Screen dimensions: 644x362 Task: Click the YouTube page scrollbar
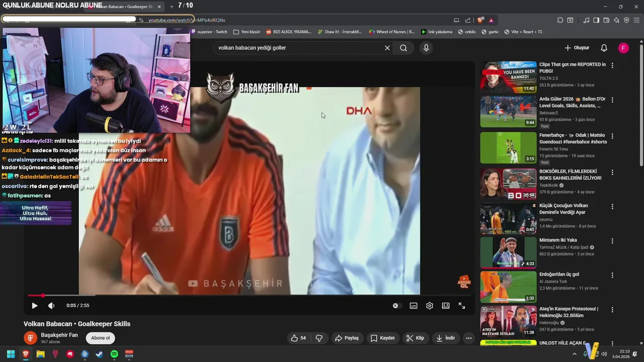click(641, 105)
